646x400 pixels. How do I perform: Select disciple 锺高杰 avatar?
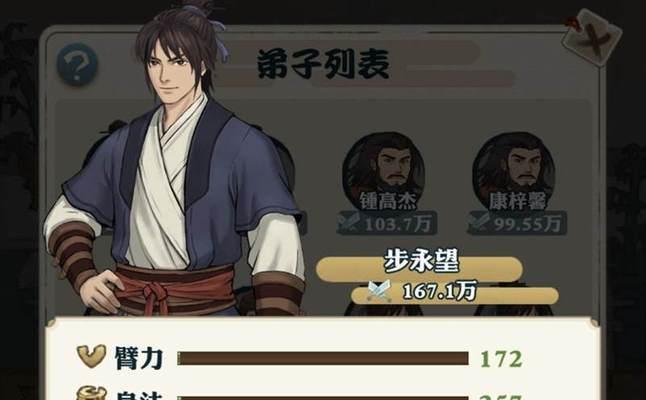(384, 171)
